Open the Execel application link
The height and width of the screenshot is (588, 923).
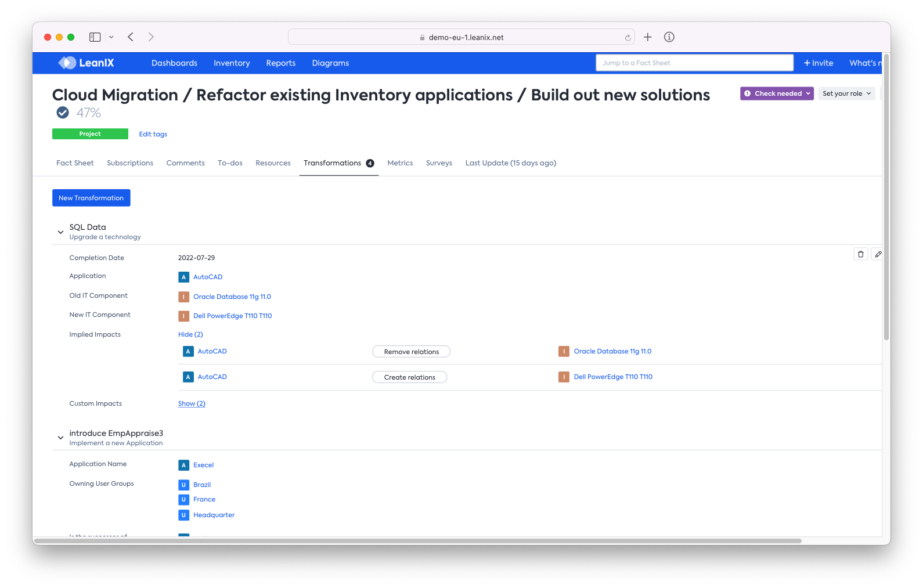click(x=203, y=466)
